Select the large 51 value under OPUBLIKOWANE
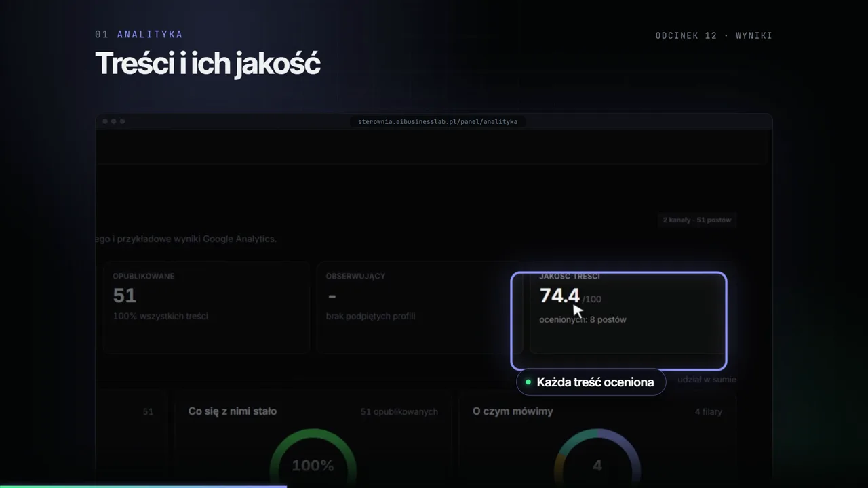Screen dimensions: 868x488 pos(125,296)
